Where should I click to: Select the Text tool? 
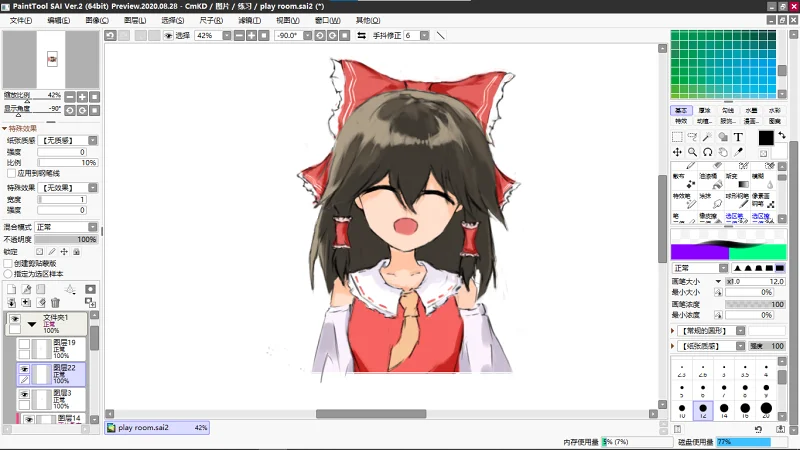pos(738,137)
